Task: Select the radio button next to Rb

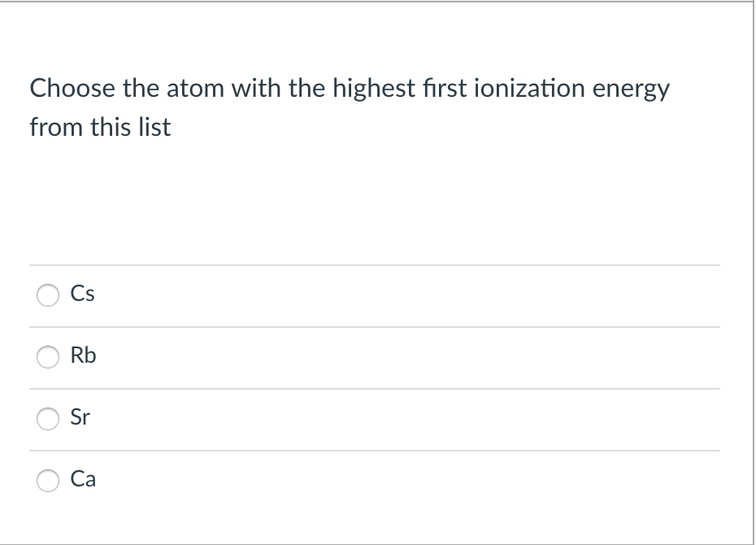Action: 47,356
